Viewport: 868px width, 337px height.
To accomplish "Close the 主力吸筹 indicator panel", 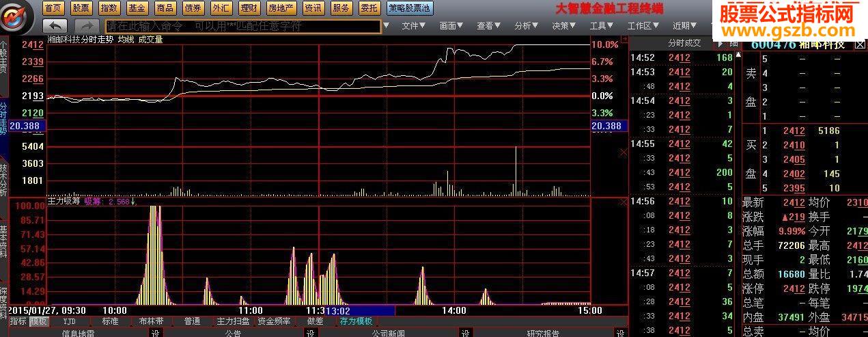I will pos(623,202).
